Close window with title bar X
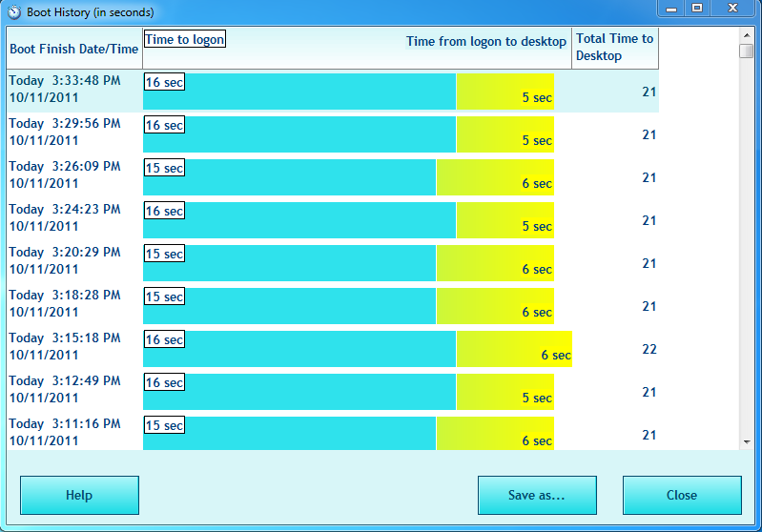The width and height of the screenshot is (762, 532). [x=732, y=9]
